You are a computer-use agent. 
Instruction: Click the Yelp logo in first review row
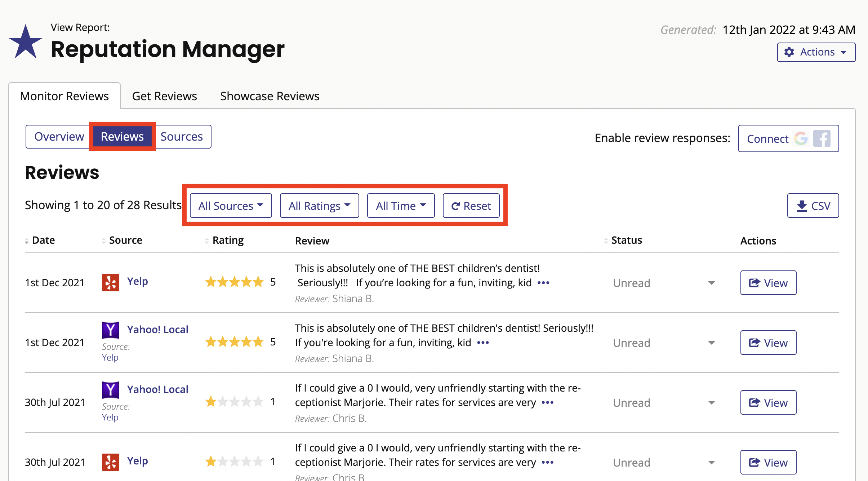point(110,282)
